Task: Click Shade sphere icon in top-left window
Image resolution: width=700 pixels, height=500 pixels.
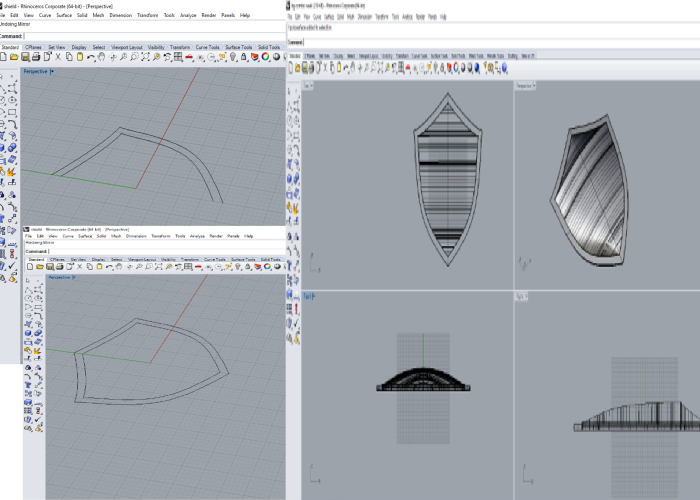Action: tap(276, 57)
